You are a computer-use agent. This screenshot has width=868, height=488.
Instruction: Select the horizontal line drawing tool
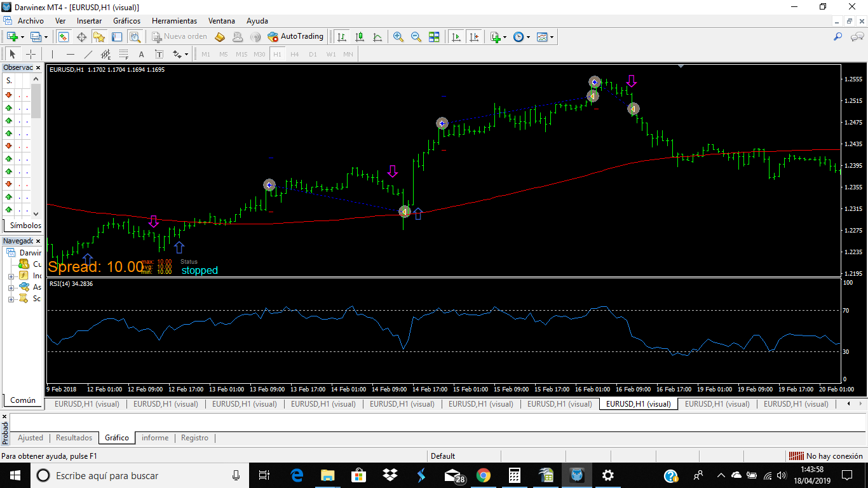coord(71,54)
